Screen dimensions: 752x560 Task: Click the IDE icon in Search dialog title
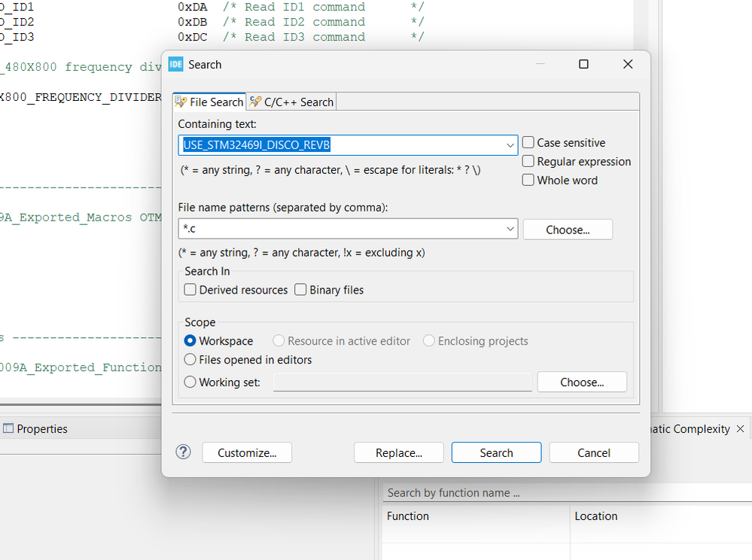(175, 64)
